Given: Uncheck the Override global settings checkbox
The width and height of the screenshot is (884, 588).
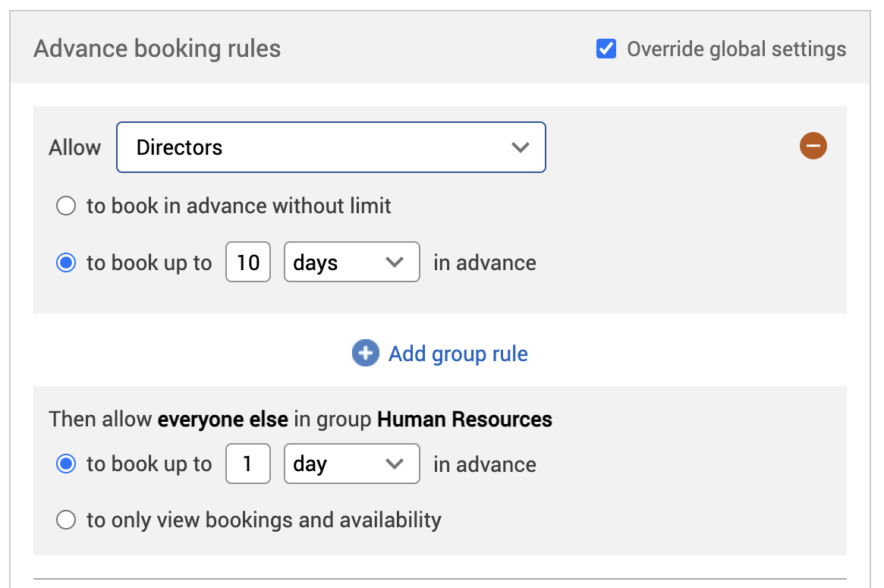Looking at the screenshot, I should [606, 49].
